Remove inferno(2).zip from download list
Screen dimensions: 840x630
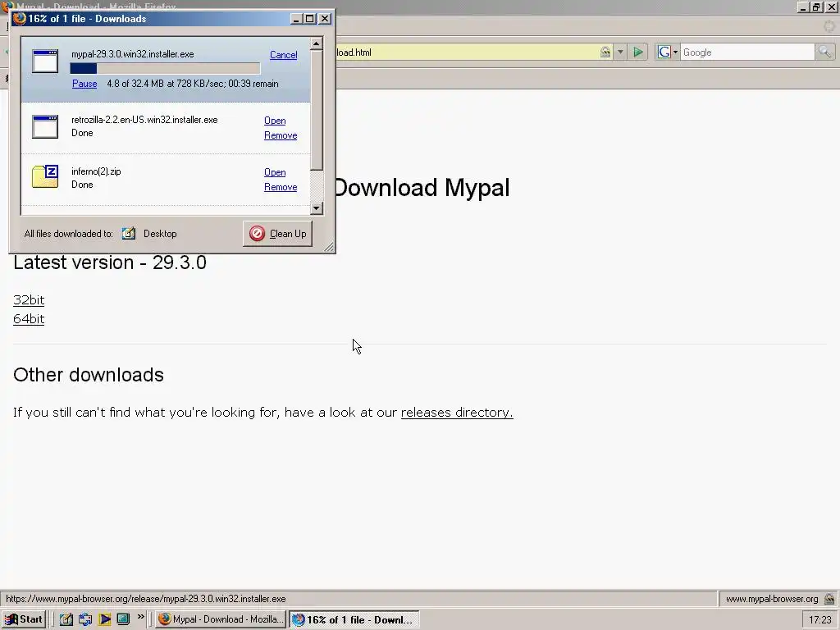pos(281,187)
